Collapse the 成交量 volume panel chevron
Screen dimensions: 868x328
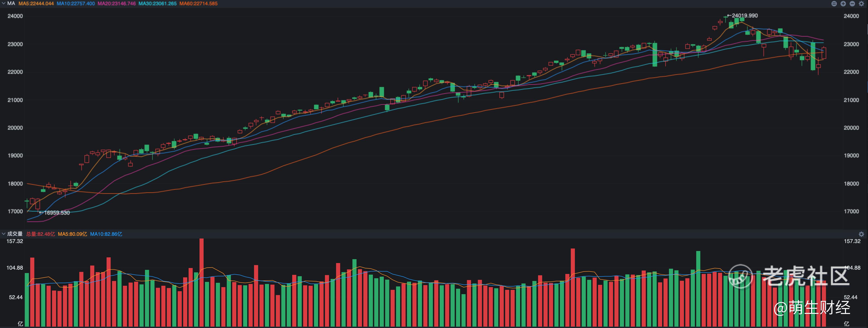tap(3, 234)
